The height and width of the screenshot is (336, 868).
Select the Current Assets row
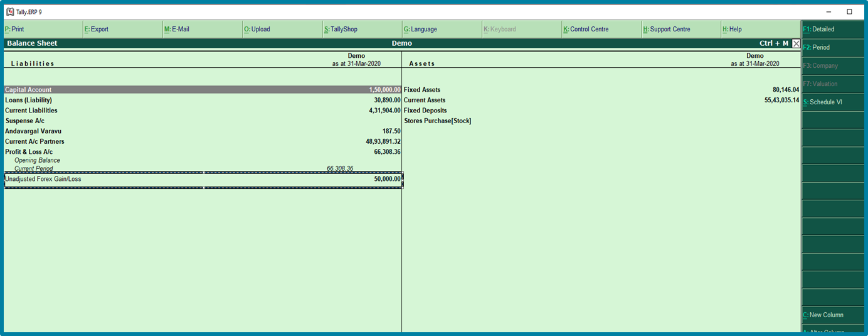pyautogui.click(x=601, y=100)
